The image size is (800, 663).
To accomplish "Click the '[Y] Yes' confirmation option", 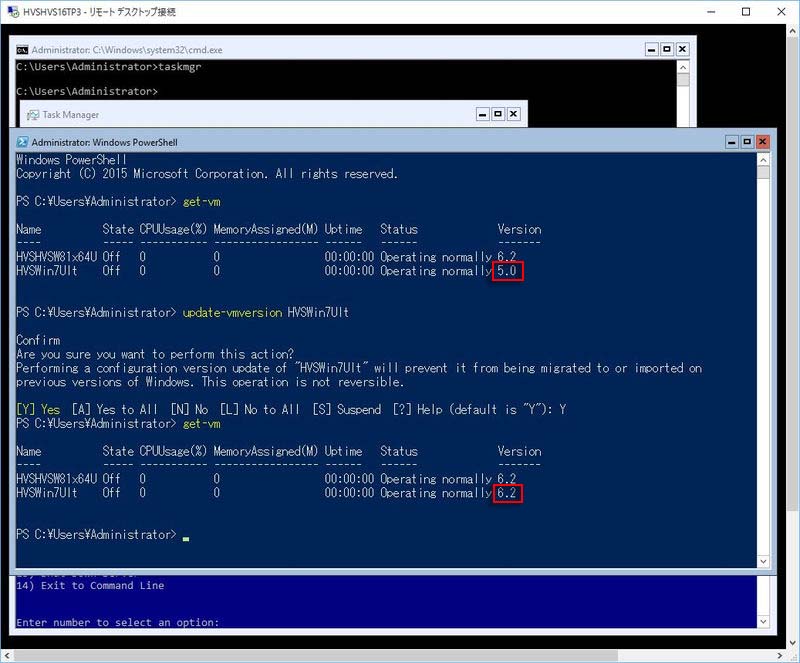I will pos(38,409).
